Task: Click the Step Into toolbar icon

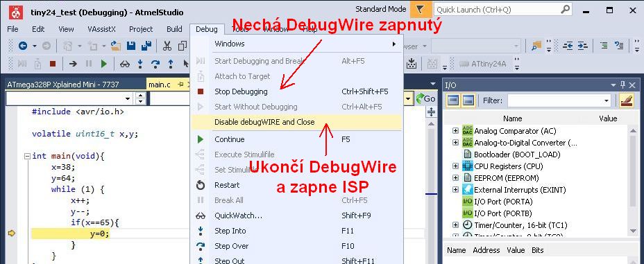Action: [x=140, y=64]
